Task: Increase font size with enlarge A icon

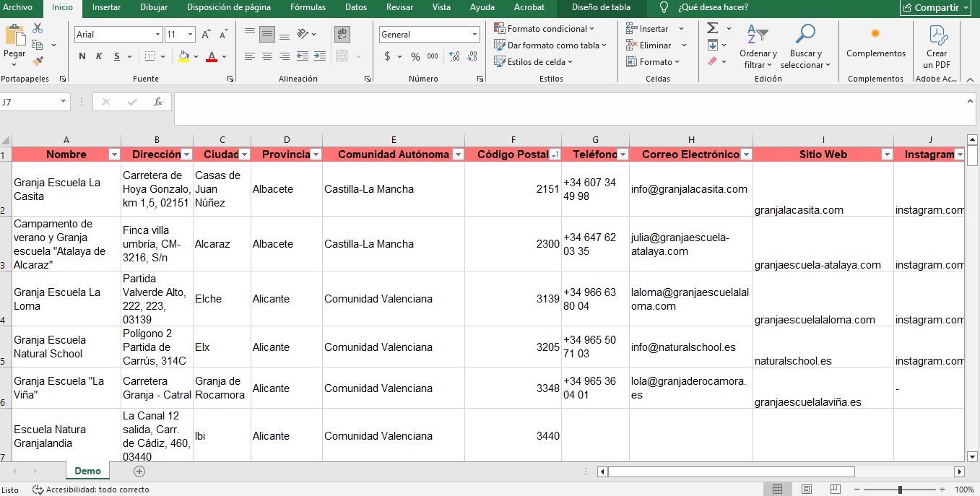Action: click(207, 35)
